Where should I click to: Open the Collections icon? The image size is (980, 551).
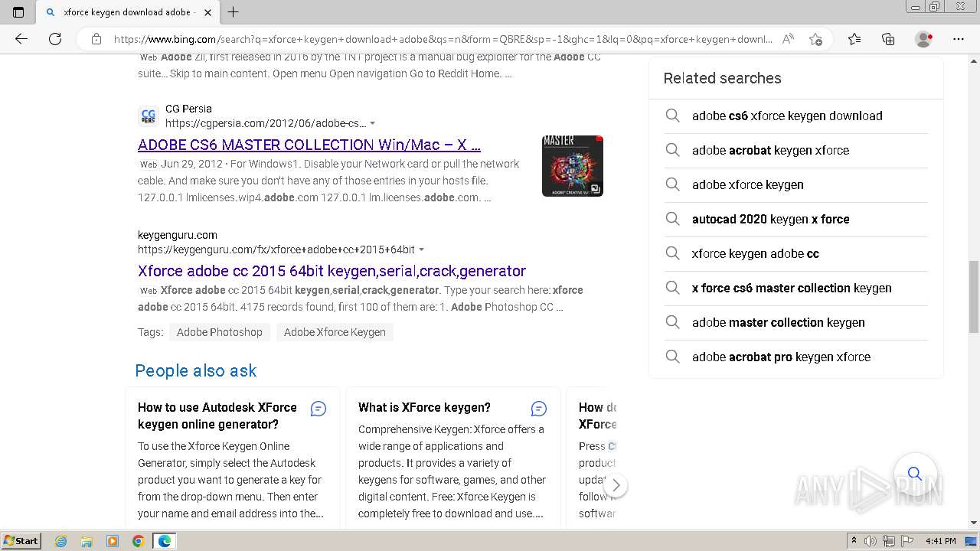tap(888, 39)
